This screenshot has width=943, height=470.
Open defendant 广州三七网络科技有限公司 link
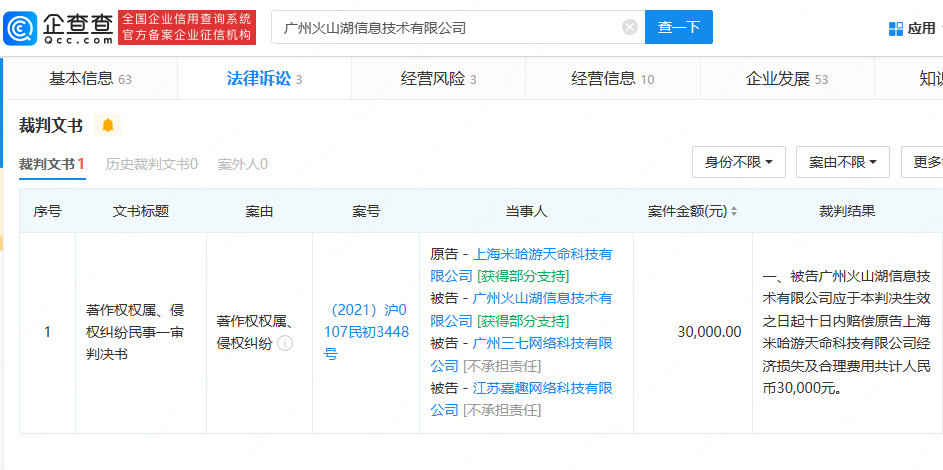pos(521,354)
